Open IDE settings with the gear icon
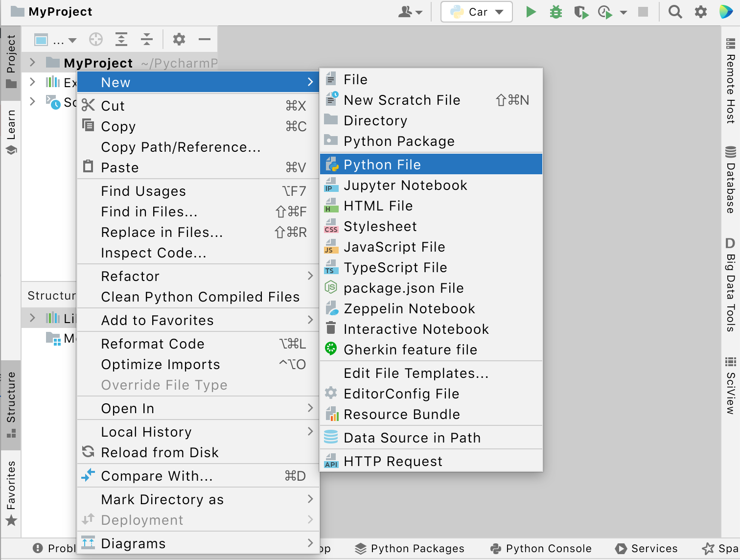The height and width of the screenshot is (560, 740). tap(701, 12)
